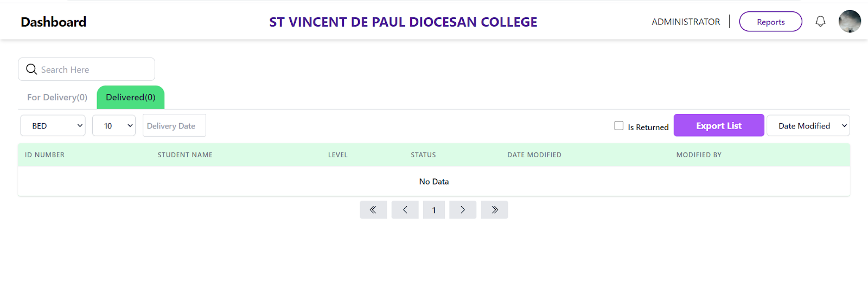This screenshot has height=301, width=868.
Task: Open the user profile avatar
Action: (850, 22)
